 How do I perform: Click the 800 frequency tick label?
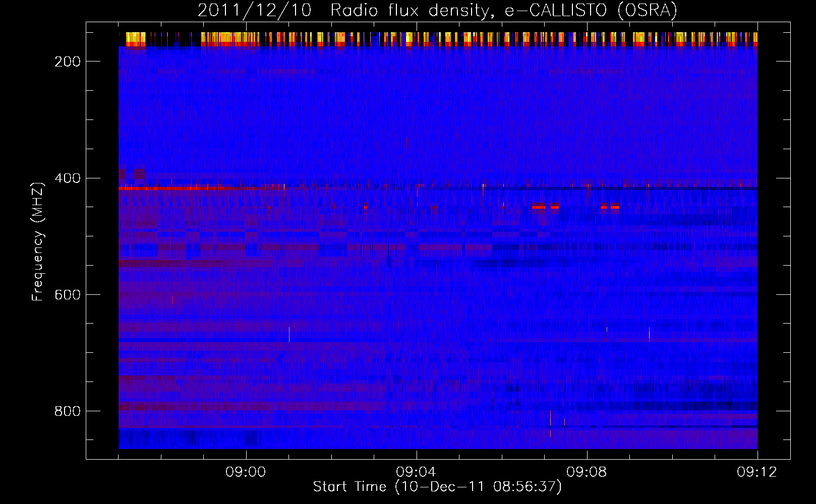click(x=68, y=411)
